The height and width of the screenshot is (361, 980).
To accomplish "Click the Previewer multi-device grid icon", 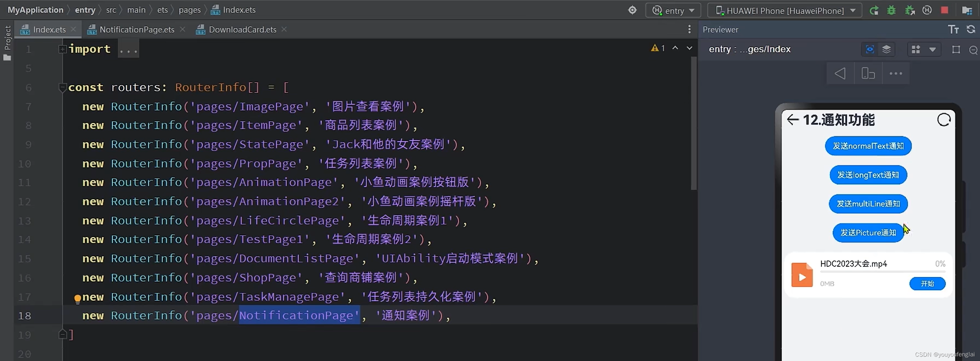I will (916, 49).
